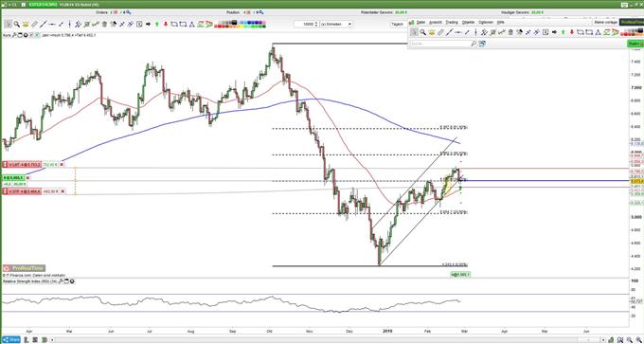The height and width of the screenshot is (344, 644).
Task: Open the Datei menu
Action: pos(421,22)
